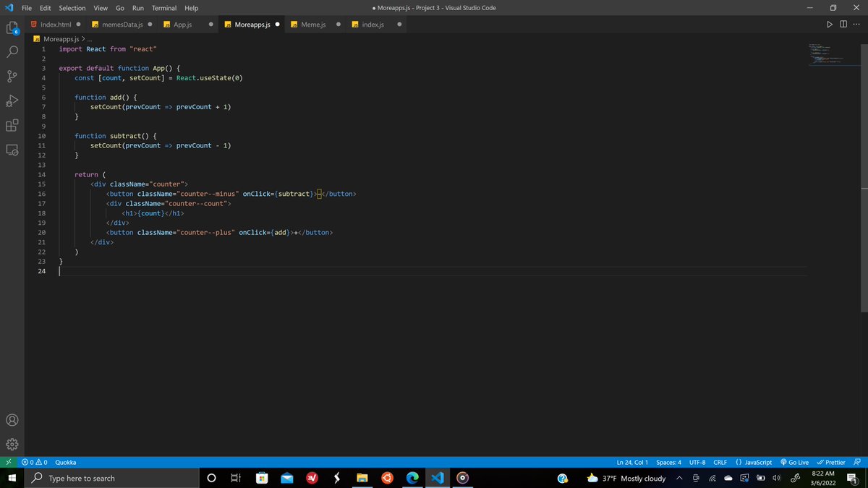Select the VS Code taskbar icon
This screenshot has width=868, height=488.
437,478
